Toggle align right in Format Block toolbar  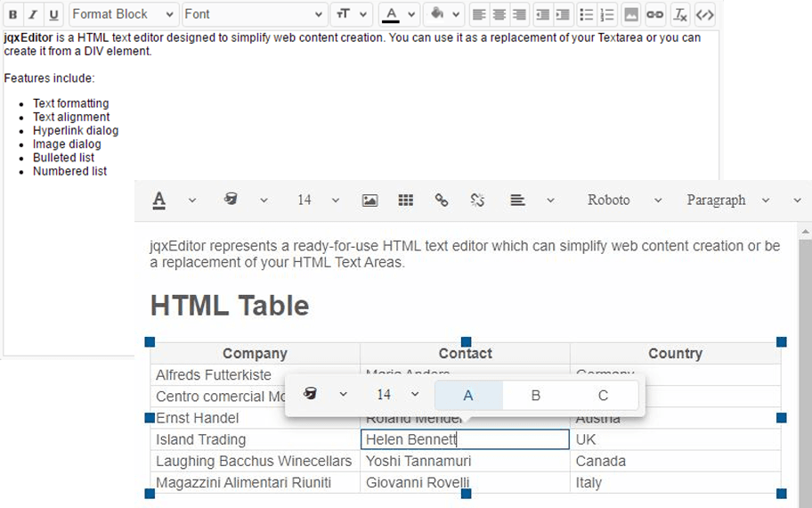point(519,14)
